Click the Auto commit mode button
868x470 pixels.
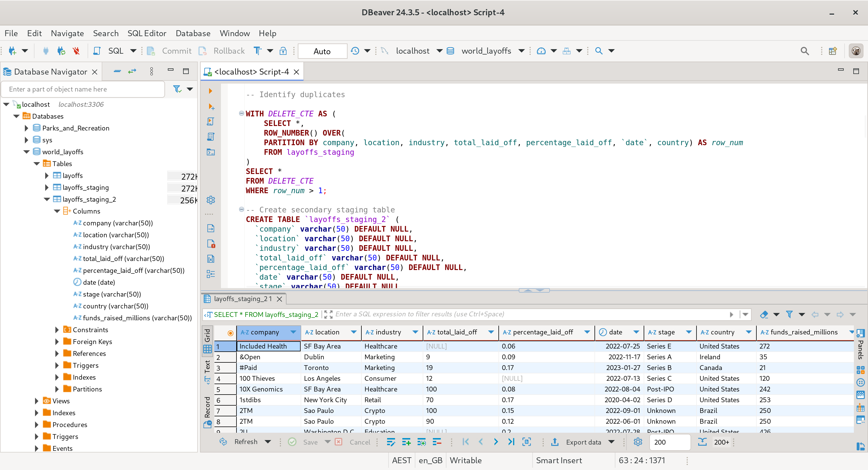pyautogui.click(x=322, y=51)
